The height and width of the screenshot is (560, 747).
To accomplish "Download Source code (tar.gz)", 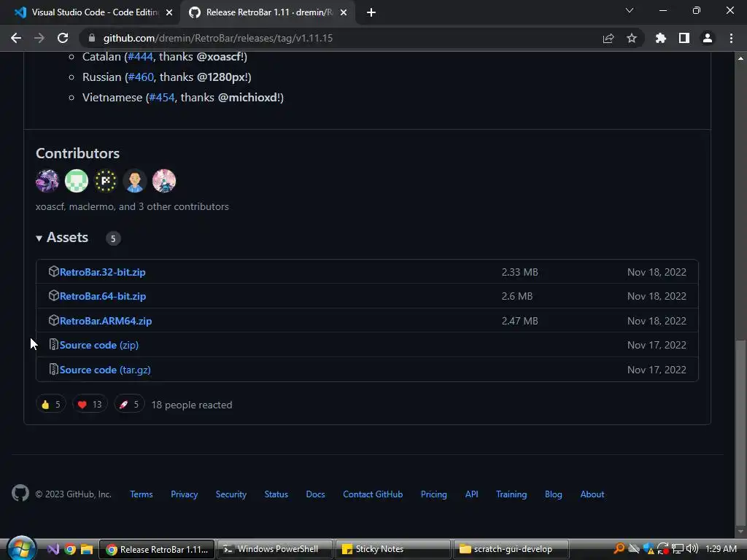I will 105,370.
